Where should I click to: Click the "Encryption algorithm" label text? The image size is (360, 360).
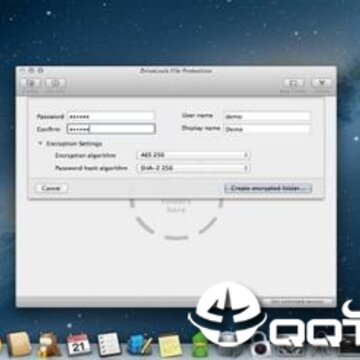85,155
